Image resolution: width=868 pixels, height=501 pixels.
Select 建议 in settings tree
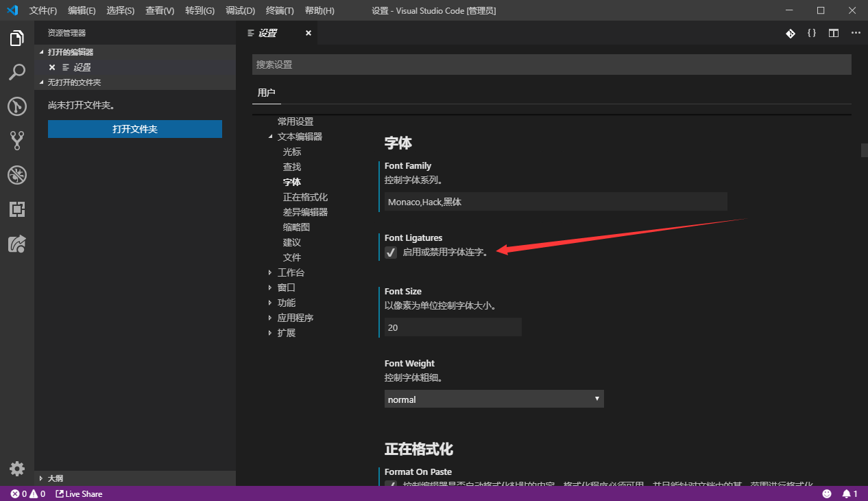[x=292, y=242]
